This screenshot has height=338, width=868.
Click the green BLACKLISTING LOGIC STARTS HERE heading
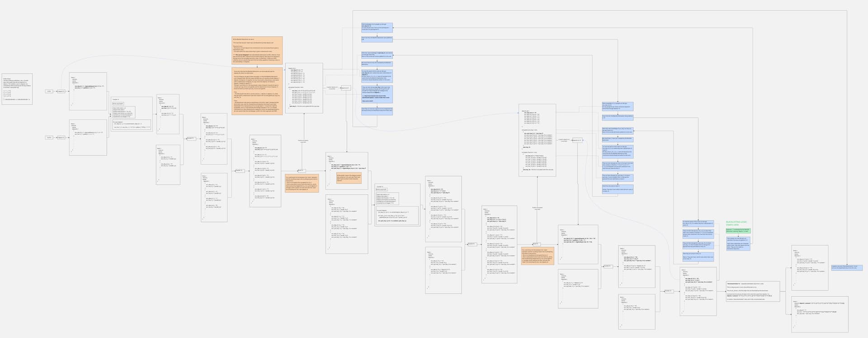pos(736,223)
